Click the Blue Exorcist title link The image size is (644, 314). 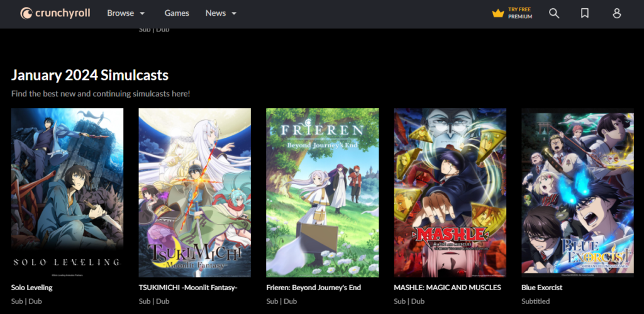pyautogui.click(x=541, y=288)
